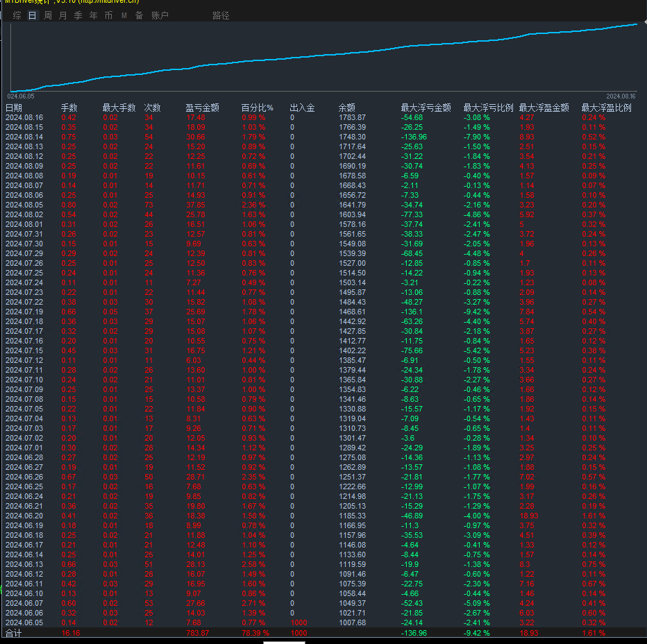Click the 最大浮亏金额 column header
This screenshot has height=644, width=647.
[x=426, y=108]
